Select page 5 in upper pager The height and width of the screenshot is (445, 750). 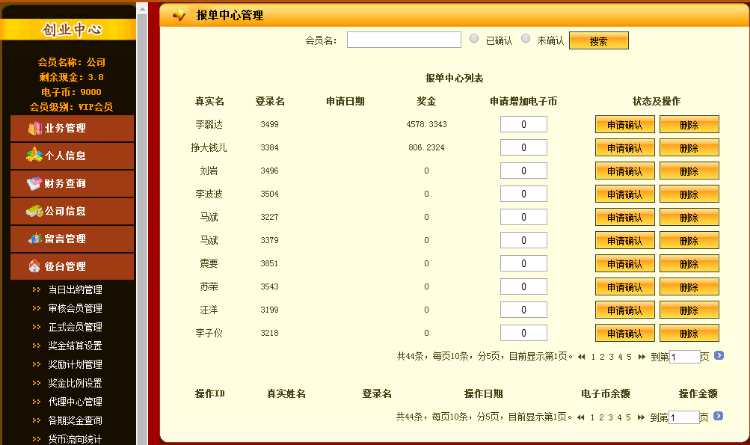[x=629, y=357]
